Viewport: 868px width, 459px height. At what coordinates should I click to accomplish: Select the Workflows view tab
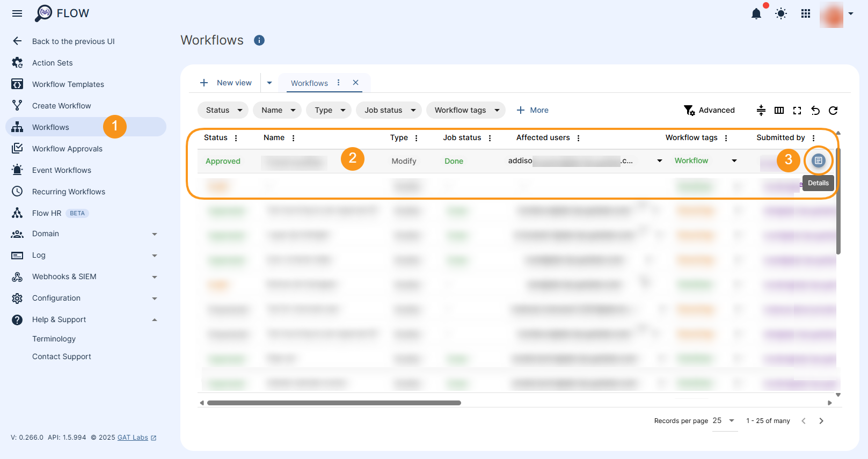pyautogui.click(x=309, y=83)
